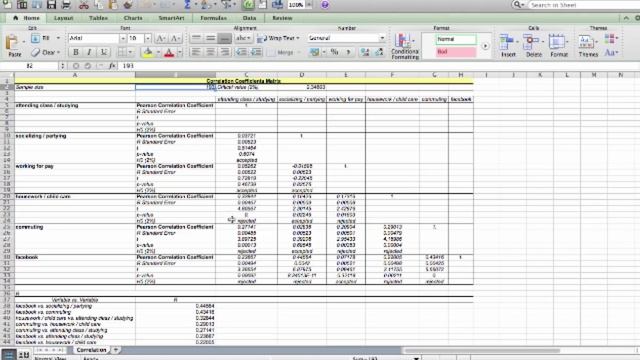Open the Layout ribbon tab
This screenshot has width=640, height=360.
click(x=64, y=18)
